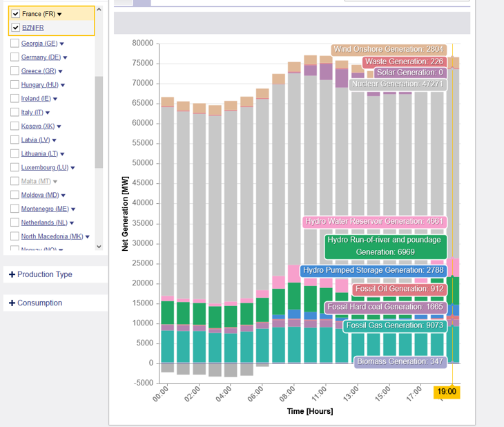Check the Italy (IT) checkbox
The image size is (504, 427).
point(14,112)
